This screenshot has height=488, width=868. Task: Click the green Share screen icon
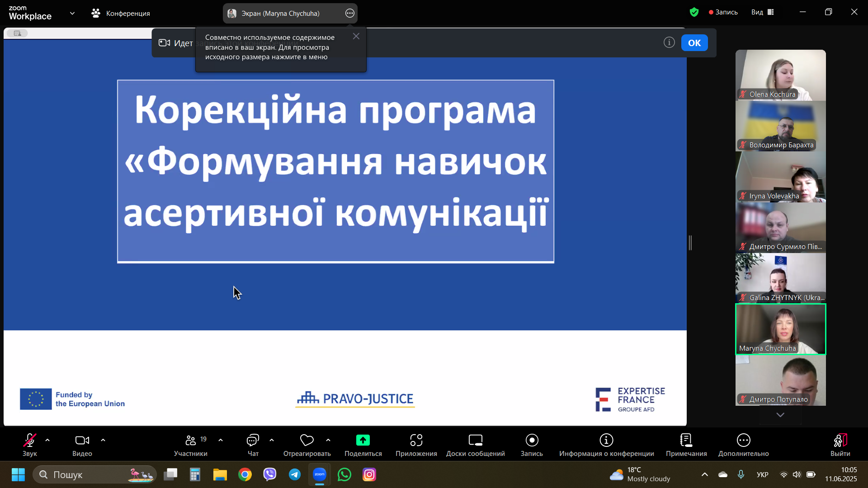363,440
